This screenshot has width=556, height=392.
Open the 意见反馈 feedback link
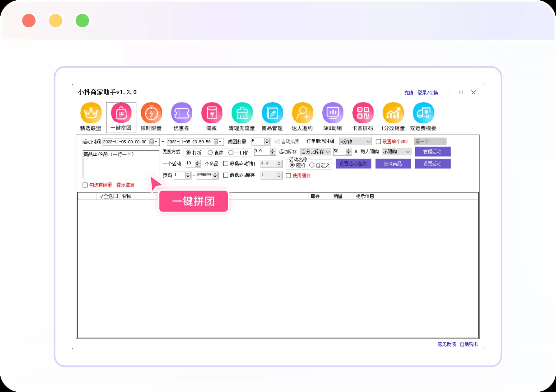point(447,344)
